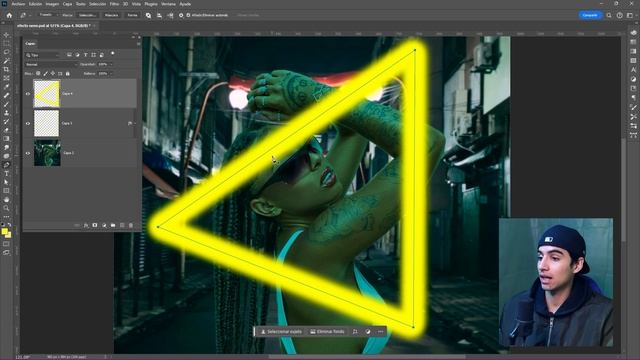Select the Rectangular Marquee tool
The width and height of the screenshot is (640, 360).
(x=6, y=44)
